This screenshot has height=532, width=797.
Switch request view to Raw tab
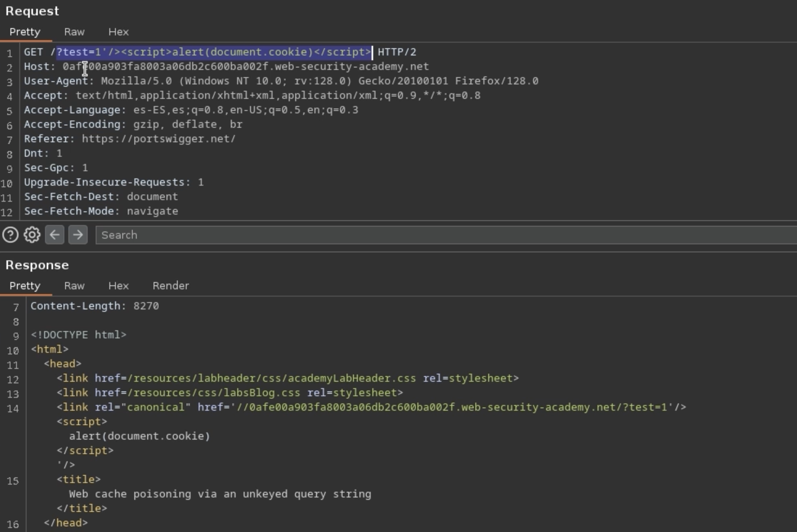point(74,32)
